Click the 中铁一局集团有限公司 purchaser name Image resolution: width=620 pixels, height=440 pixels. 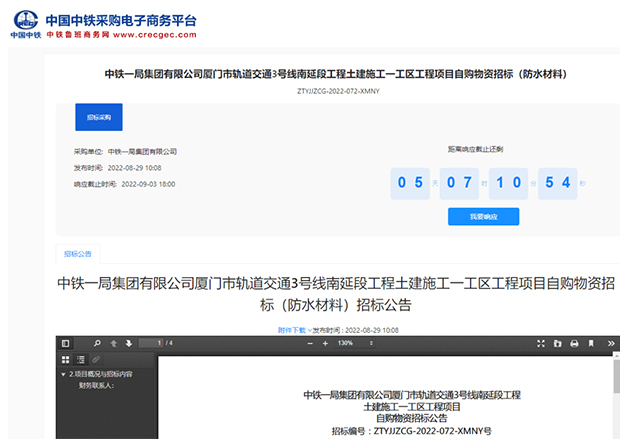(x=142, y=151)
